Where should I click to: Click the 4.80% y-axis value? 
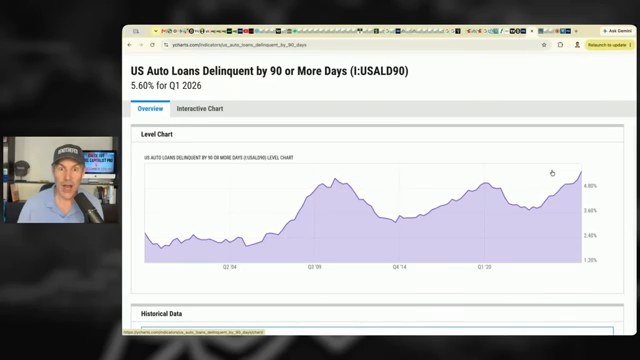(590, 186)
